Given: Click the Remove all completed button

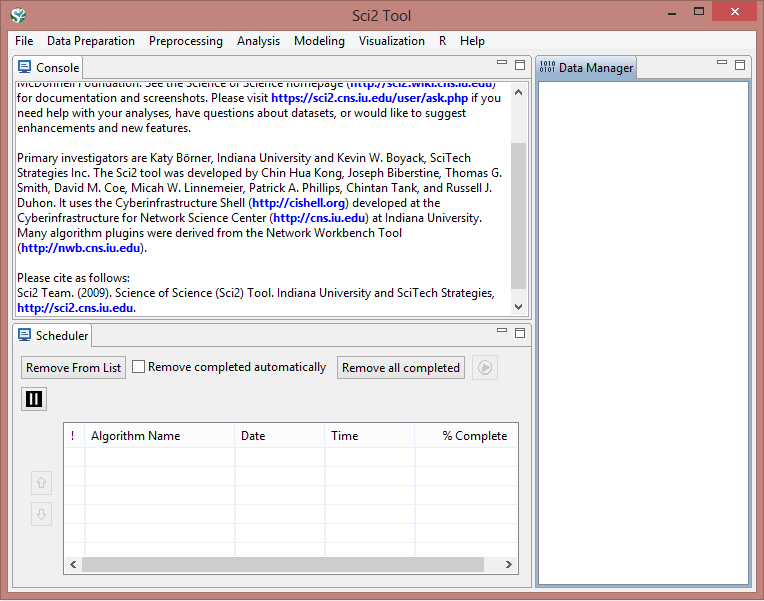Looking at the screenshot, I should 401,368.
